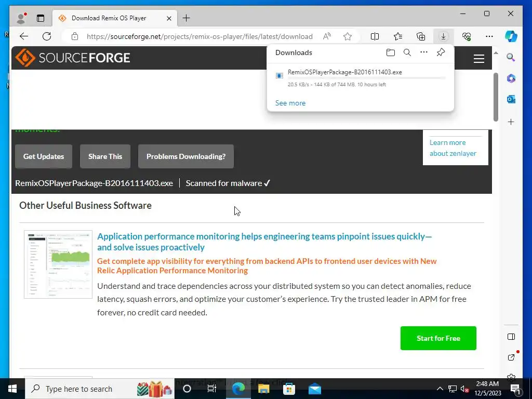This screenshot has width=532, height=399.
Task: Click Learn more about zenlayer link
Action: [x=453, y=148]
